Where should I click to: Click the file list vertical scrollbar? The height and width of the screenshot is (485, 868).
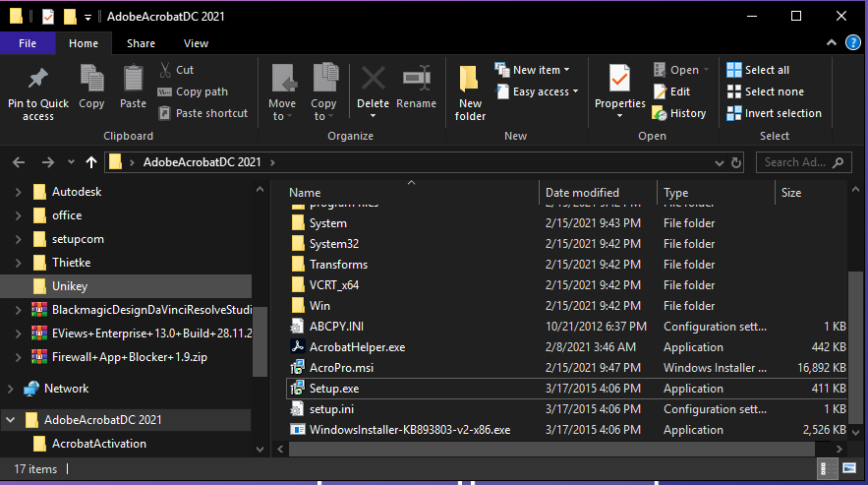[x=855, y=346]
